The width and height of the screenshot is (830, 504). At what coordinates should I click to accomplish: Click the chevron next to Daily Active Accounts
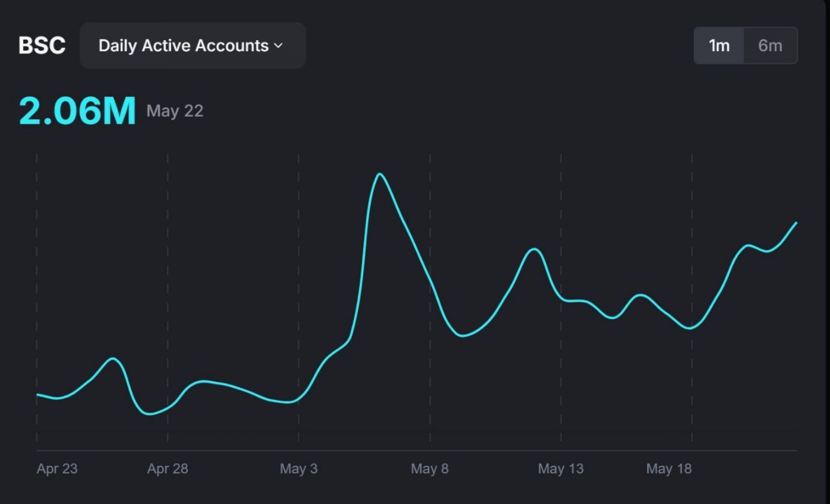[x=279, y=45]
